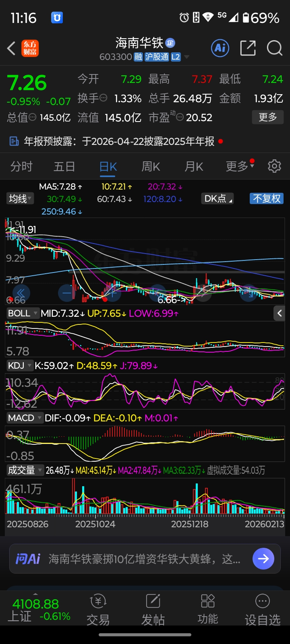Image resolution: width=290 pixels, height=644 pixels.
Task: Open the alarm clock status icon
Action: click(184, 17)
